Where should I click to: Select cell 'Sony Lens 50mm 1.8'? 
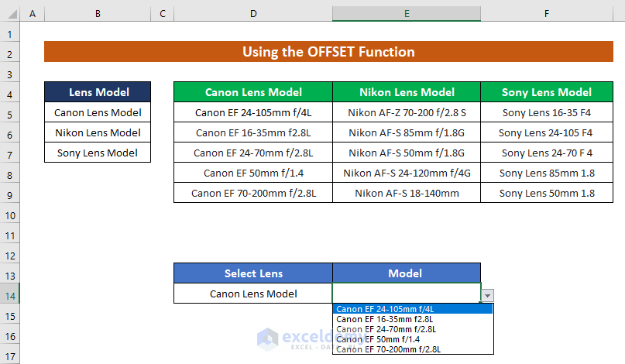(x=547, y=193)
